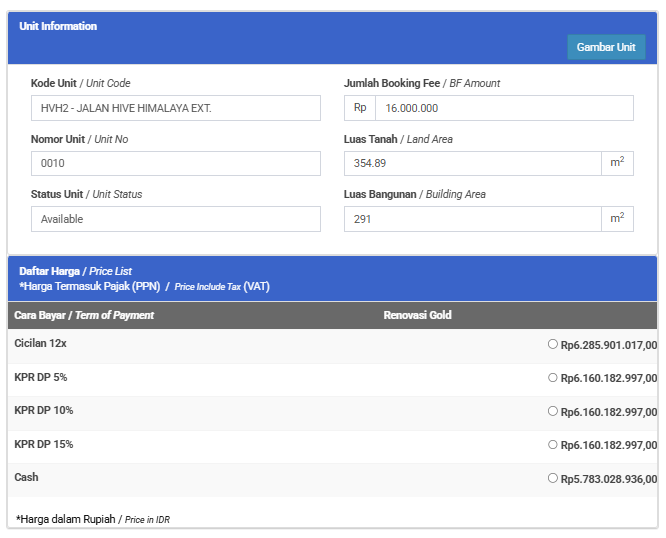Click the Status Unit field showing Available
This screenshot has width=666, height=538.
pos(175,219)
